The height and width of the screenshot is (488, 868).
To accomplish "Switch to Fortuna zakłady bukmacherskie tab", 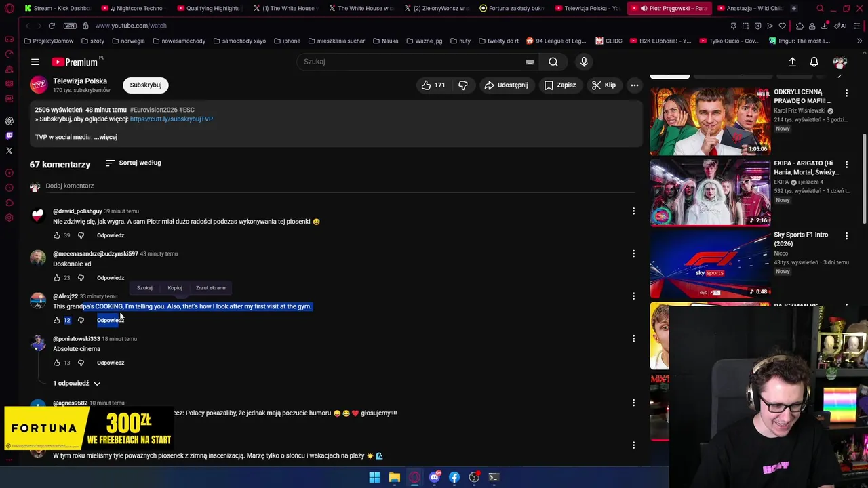I will [512, 8].
